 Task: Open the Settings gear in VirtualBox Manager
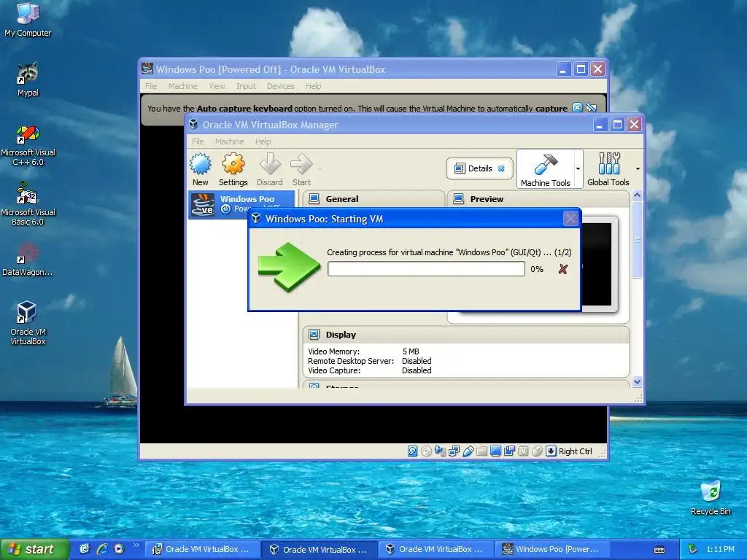(x=233, y=169)
